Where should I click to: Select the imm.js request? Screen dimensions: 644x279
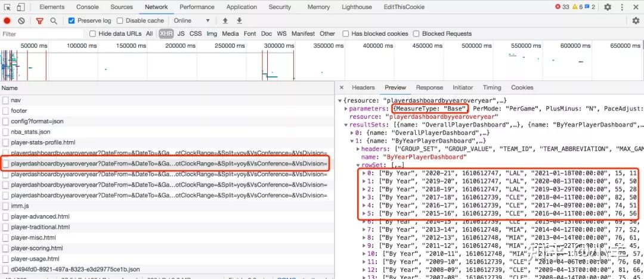(167, 206)
